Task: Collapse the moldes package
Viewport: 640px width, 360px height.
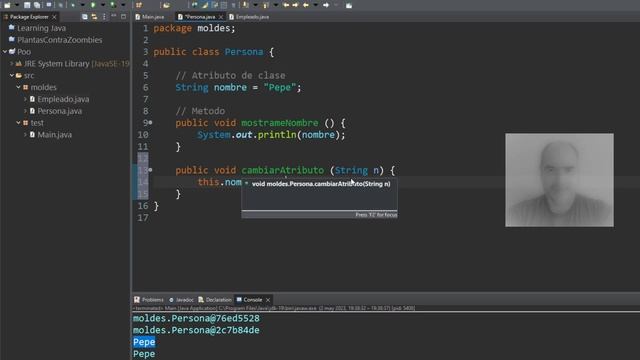Action: tap(18, 87)
